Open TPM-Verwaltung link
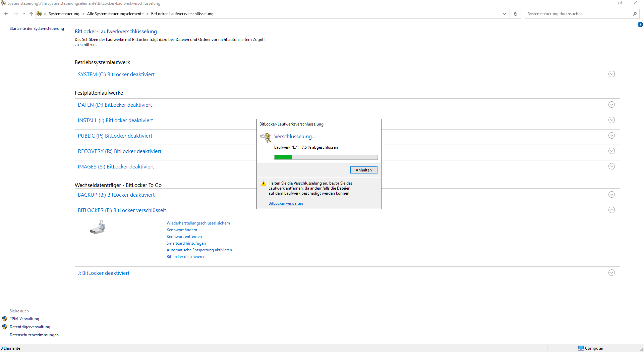 (24, 319)
